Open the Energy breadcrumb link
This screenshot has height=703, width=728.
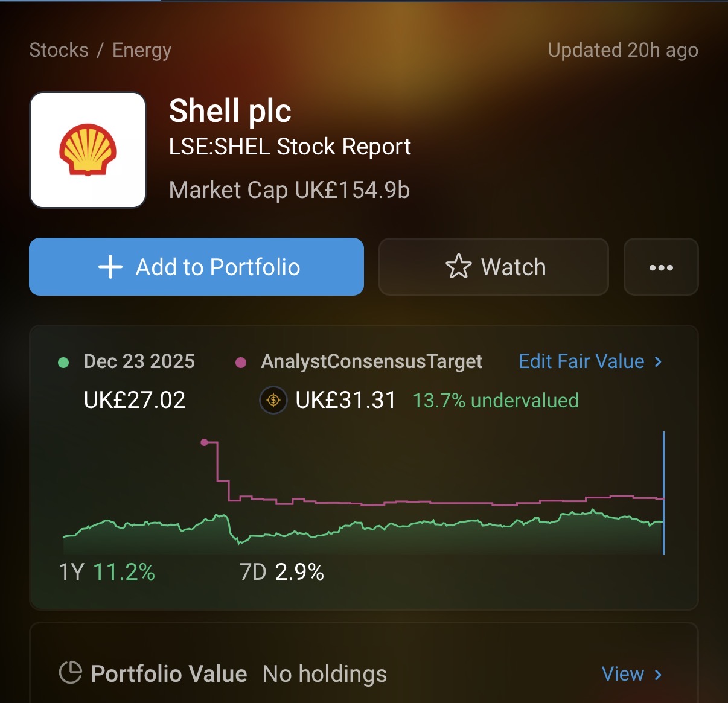(x=142, y=50)
